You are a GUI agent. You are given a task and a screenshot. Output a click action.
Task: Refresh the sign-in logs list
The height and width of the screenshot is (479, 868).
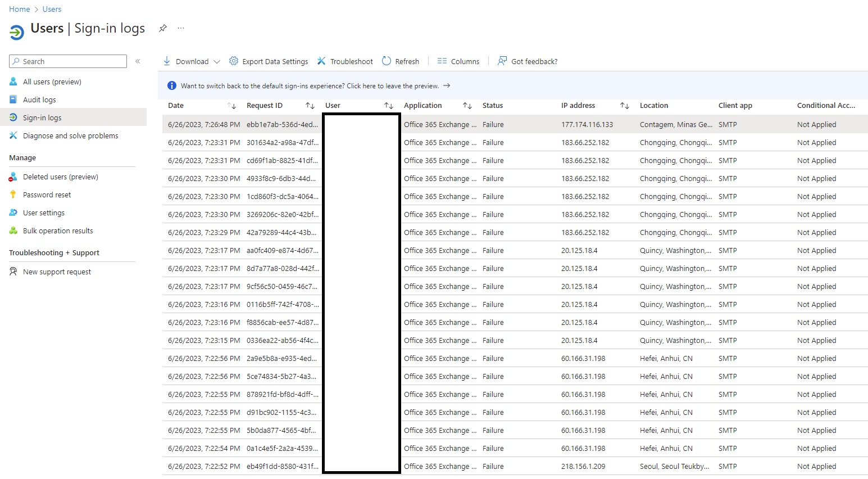pyautogui.click(x=400, y=61)
